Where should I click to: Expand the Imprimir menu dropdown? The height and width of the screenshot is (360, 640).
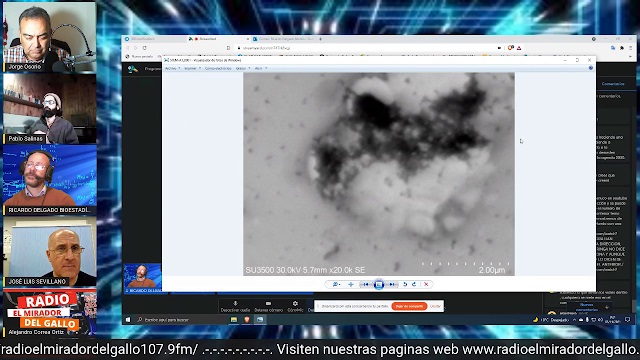tap(192, 69)
